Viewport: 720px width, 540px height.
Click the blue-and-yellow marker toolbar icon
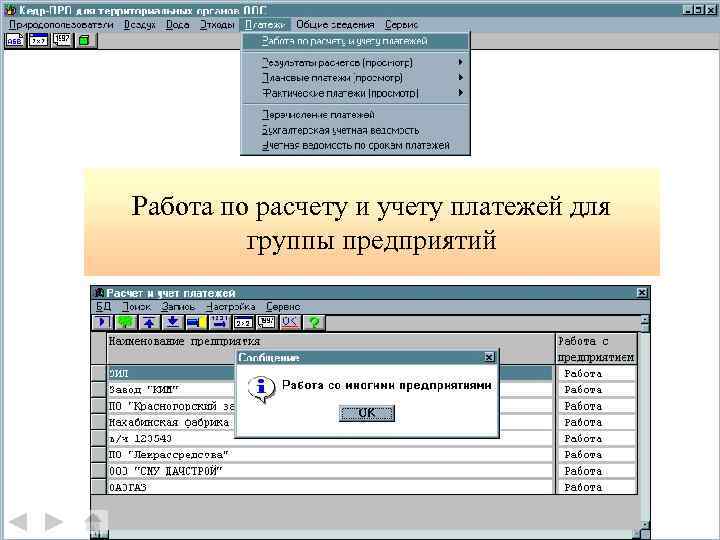(x=196, y=322)
